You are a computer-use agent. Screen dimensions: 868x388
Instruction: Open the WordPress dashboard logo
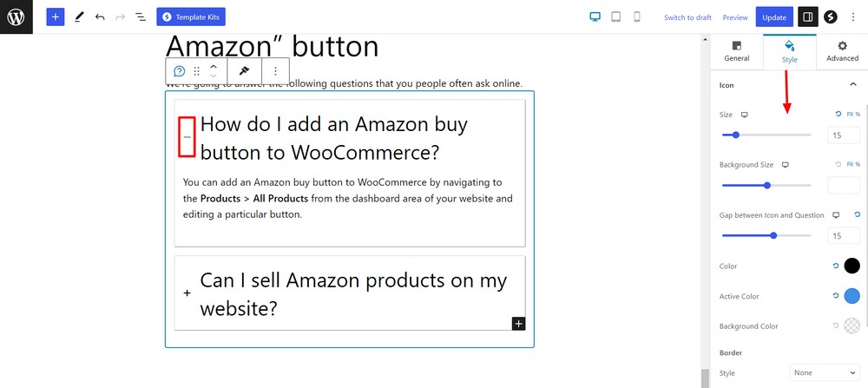(x=16, y=16)
